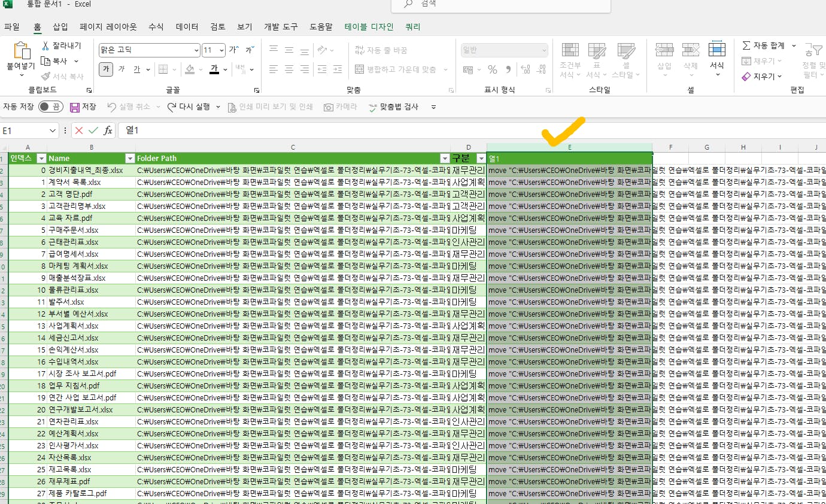Click the orientation (text angle) icon

click(322, 50)
